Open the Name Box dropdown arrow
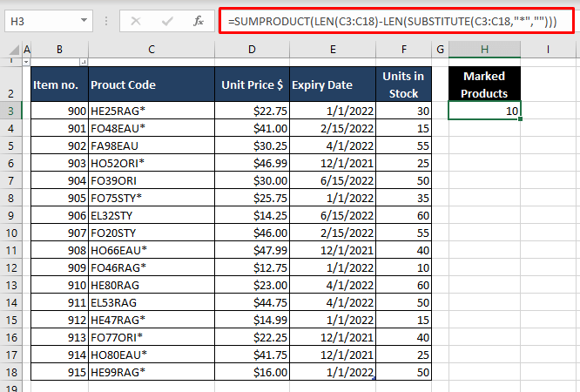Screen dimensions: 580x392 83,20
